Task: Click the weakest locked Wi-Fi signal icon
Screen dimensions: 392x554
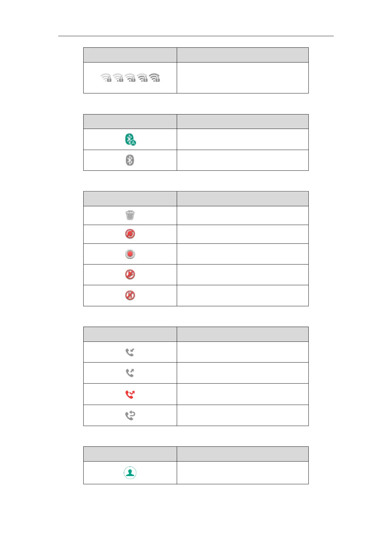Action: coord(106,78)
